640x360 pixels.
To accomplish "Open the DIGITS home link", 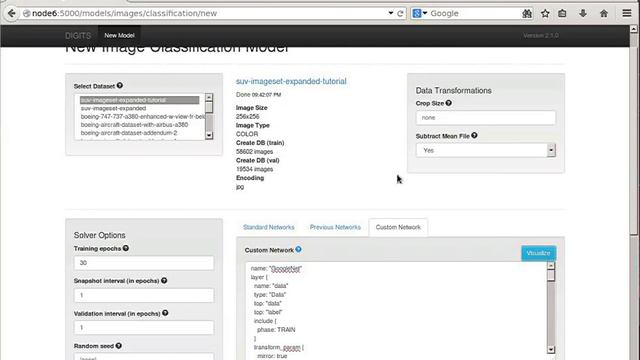I will click(78, 36).
